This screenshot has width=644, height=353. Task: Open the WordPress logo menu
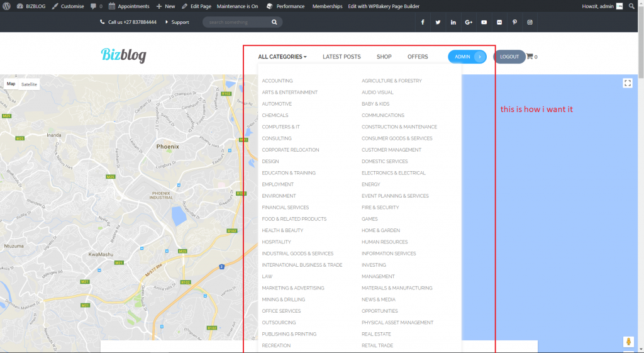(x=6, y=6)
